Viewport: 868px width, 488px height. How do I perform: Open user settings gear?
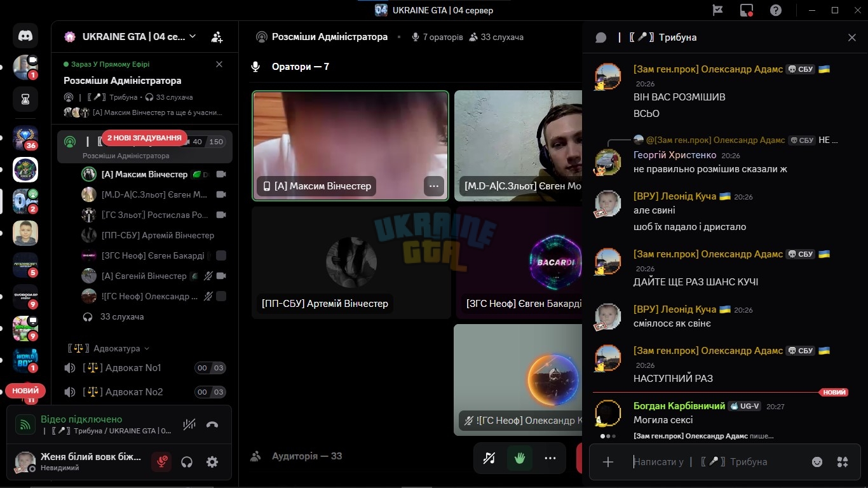coord(212,462)
